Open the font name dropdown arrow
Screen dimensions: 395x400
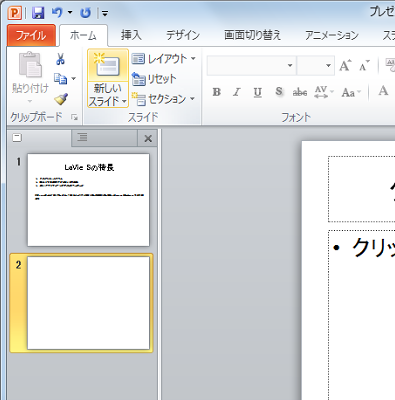290,65
